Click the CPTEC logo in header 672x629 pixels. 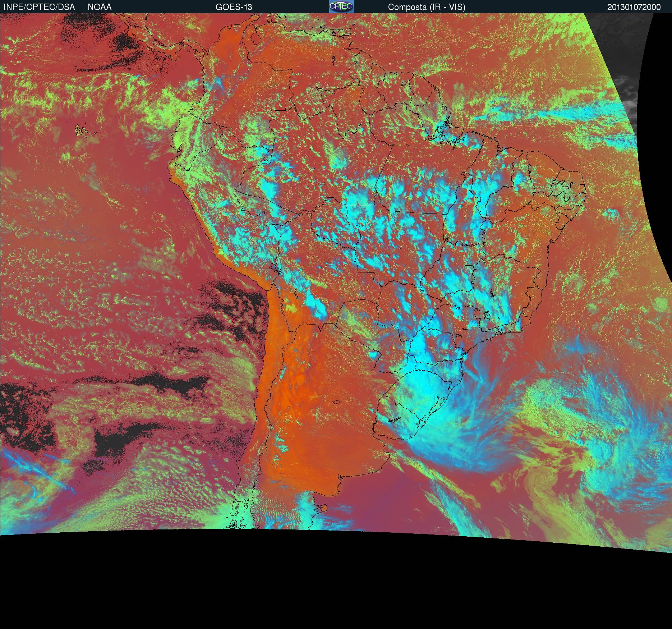point(341,6)
